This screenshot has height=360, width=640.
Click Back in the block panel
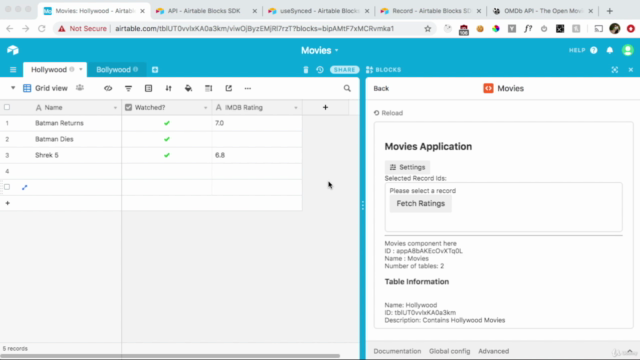pos(381,89)
